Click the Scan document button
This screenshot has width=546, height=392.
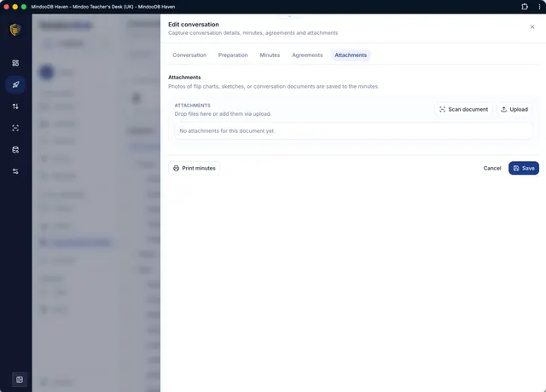[x=463, y=109]
